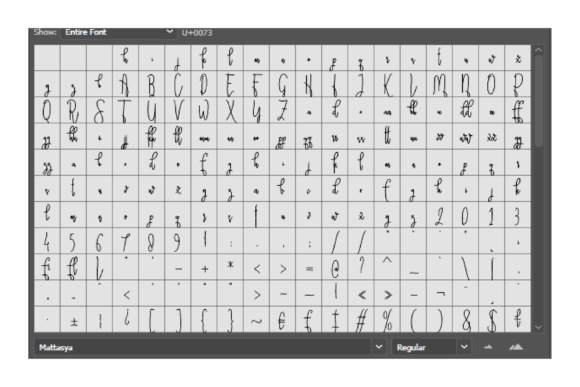Image resolution: width=580 pixels, height=387 pixels.
Task: Select the uppercase X glyph
Action: coord(230,111)
